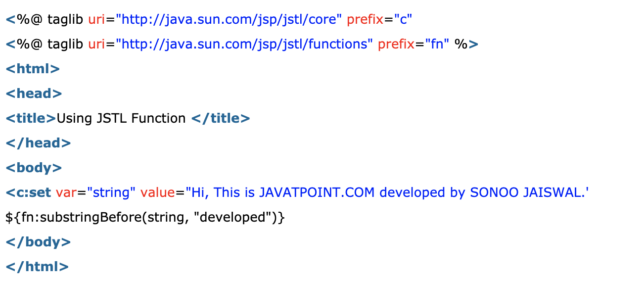Viewport: 644px width, 282px height.
Task: Click the opening title tag
Action: pyautogui.click(x=31, y=118)
